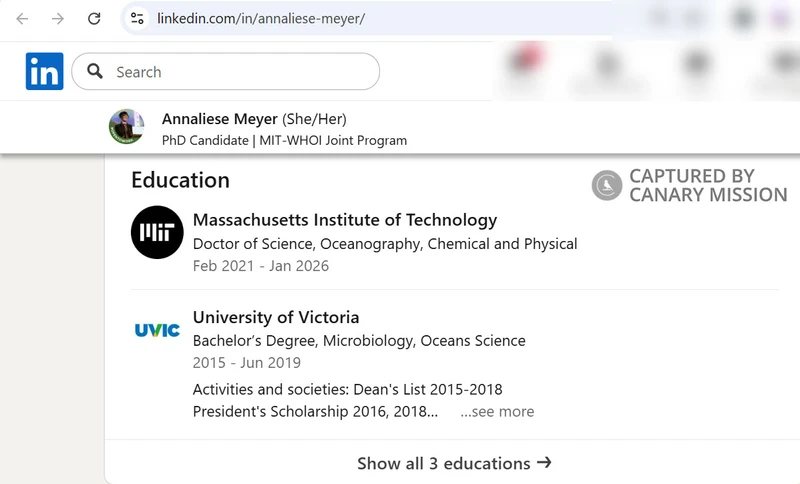This screenshot has height=484, width=800.
Task: Expand description with …see more
Action: [497, 411]
